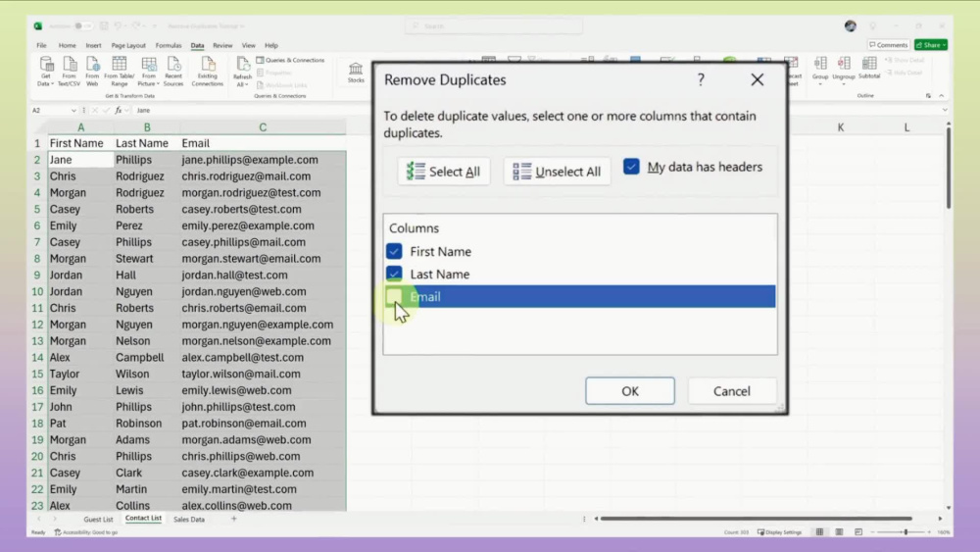
Task: Expand Ungroup dropdown arrow
Action: [844, 84]
